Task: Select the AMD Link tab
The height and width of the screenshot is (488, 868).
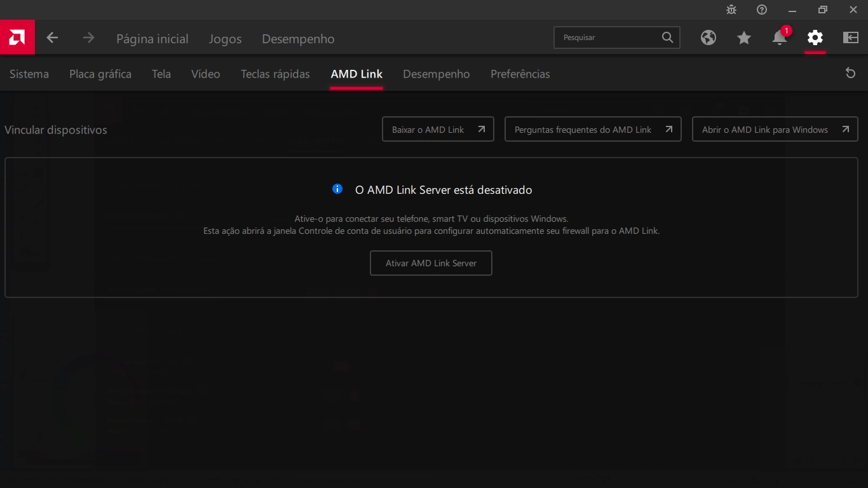Action: click(x=356, y=74)
